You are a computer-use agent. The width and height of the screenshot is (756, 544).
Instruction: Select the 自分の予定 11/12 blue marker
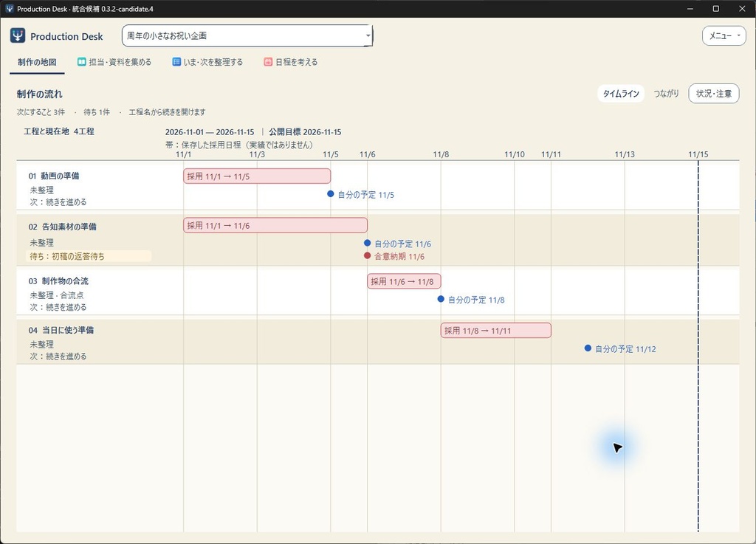coord(588,348)
